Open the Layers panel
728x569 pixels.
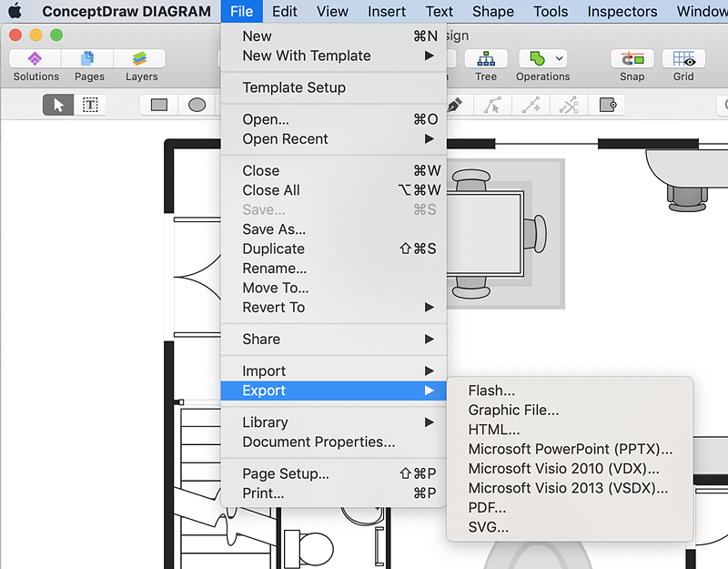[x=140, y=59]
